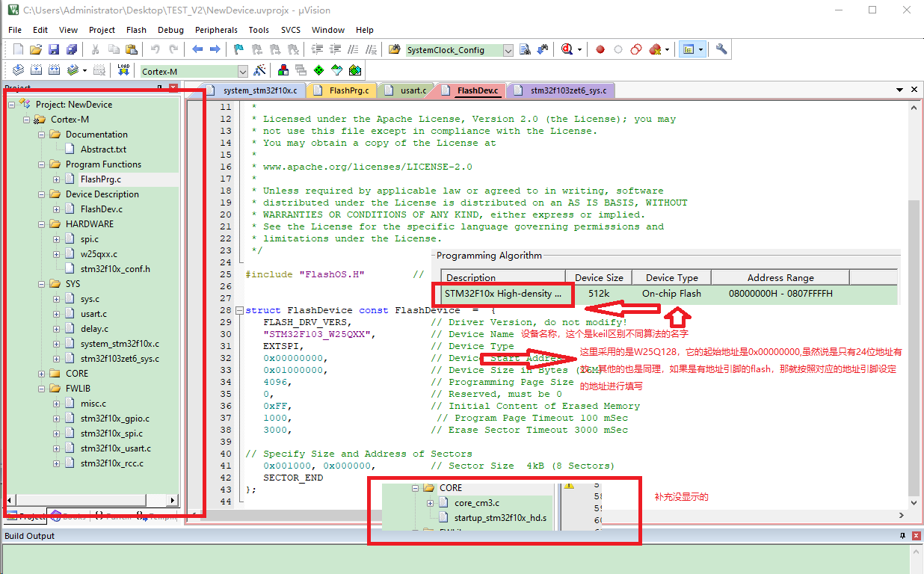Click the Download to flash LOAD icon
924x574 pixels.
123,70
